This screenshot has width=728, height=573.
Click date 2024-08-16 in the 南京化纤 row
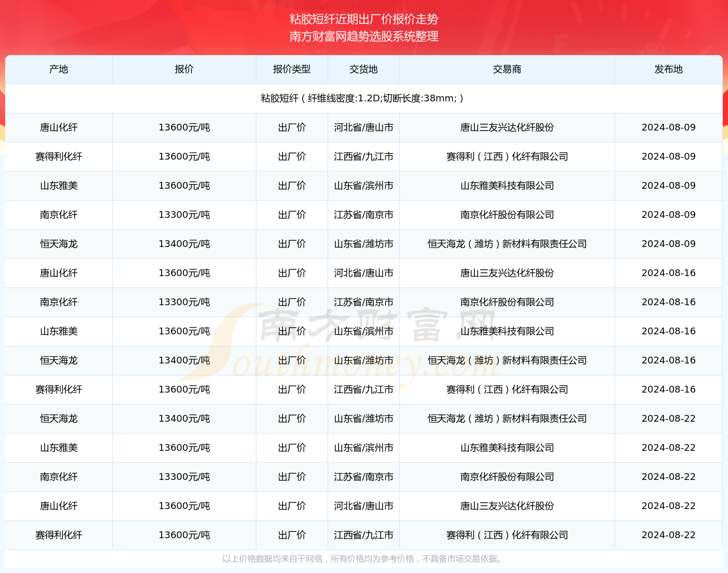pyautogui.click(x=669, y=302)
